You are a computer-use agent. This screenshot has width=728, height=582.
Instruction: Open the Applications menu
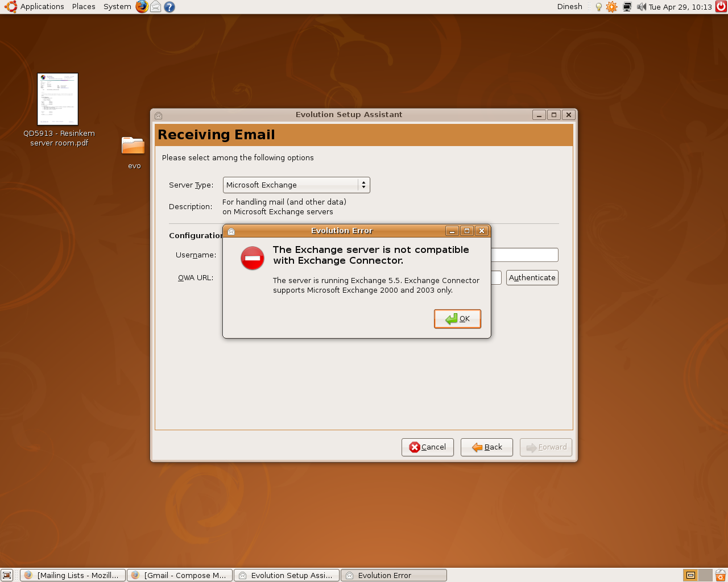click(42, 7)
